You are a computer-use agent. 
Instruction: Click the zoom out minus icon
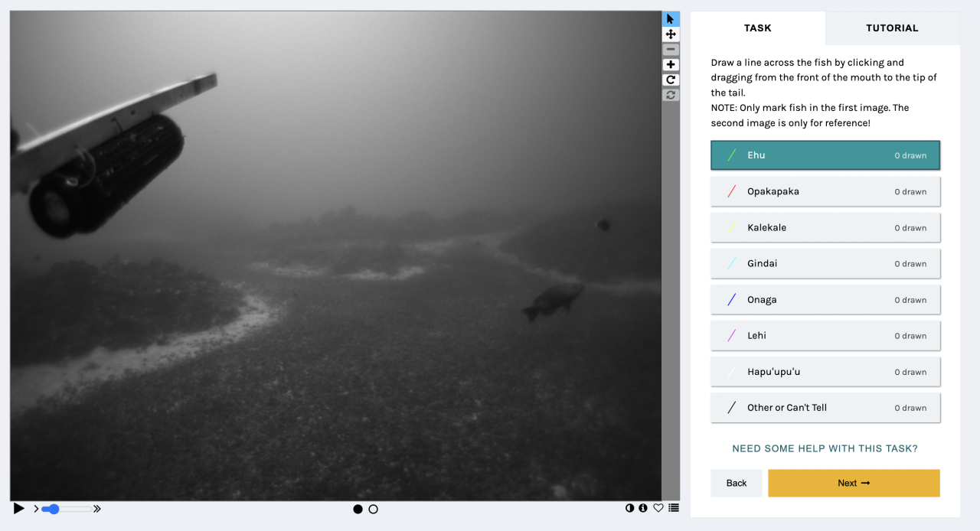pyautogui.click(x=671, y=49)
